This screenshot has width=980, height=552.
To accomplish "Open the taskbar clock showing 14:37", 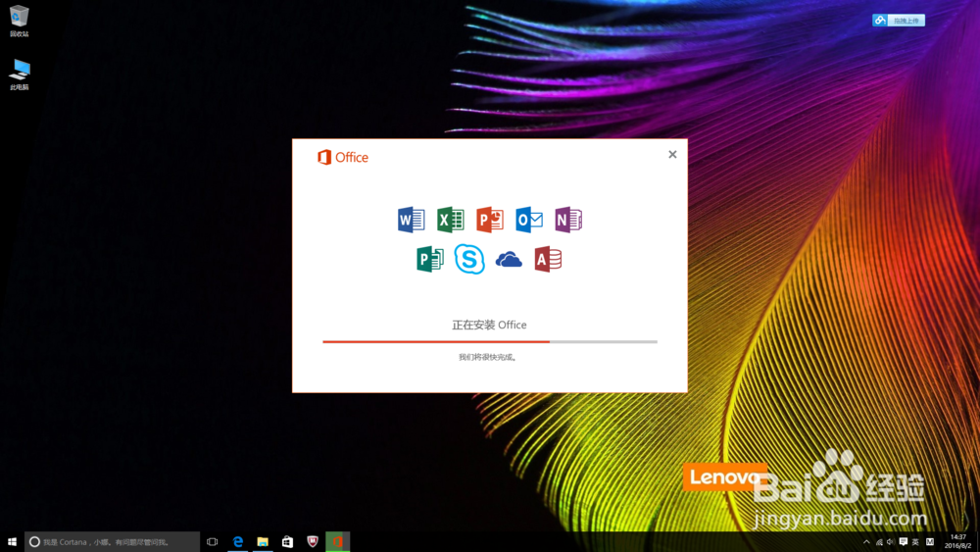I will [x=958, y=541].
